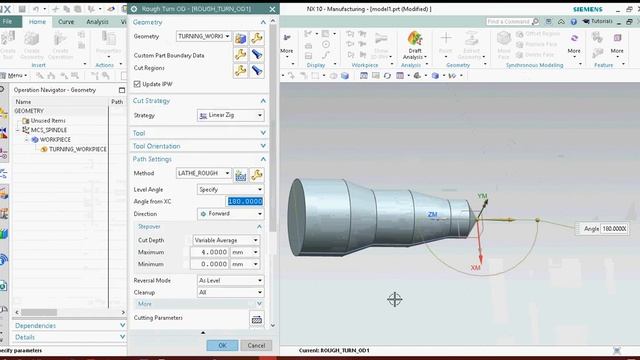Click the rotate view icon in top toolbar
The height and width of the screenshot is (360, 640).
(387, 76)
